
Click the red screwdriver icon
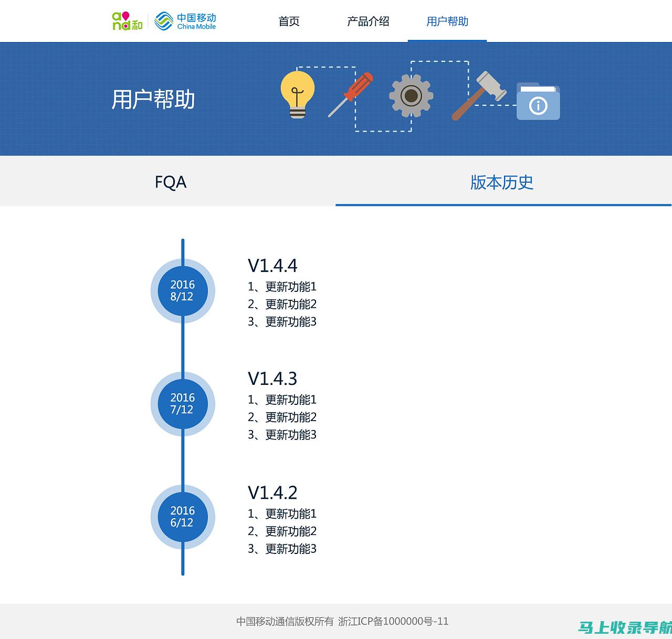tap(351, 95)
